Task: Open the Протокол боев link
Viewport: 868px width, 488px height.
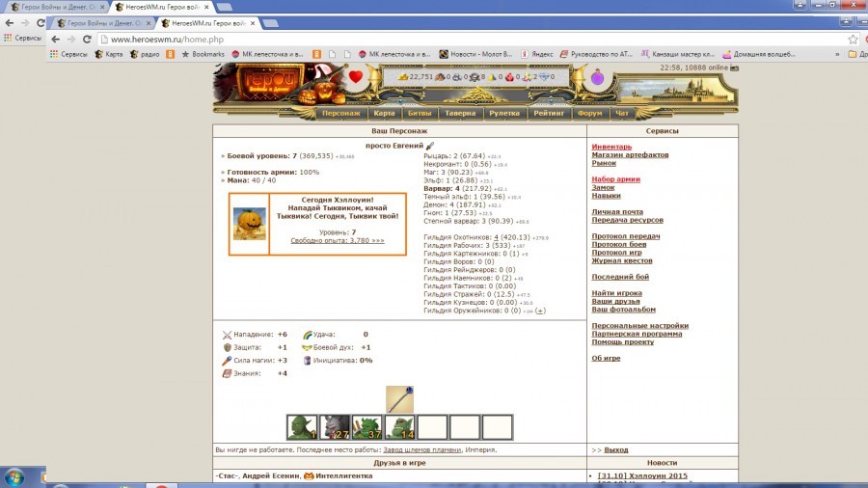Action: click(619, 245)
